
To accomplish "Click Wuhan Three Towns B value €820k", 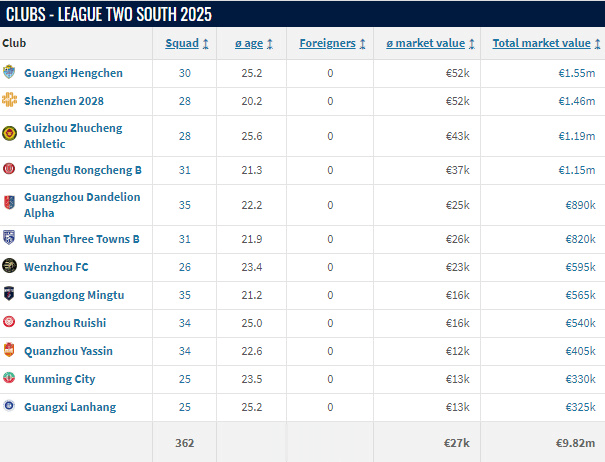I will click(580, 239).
